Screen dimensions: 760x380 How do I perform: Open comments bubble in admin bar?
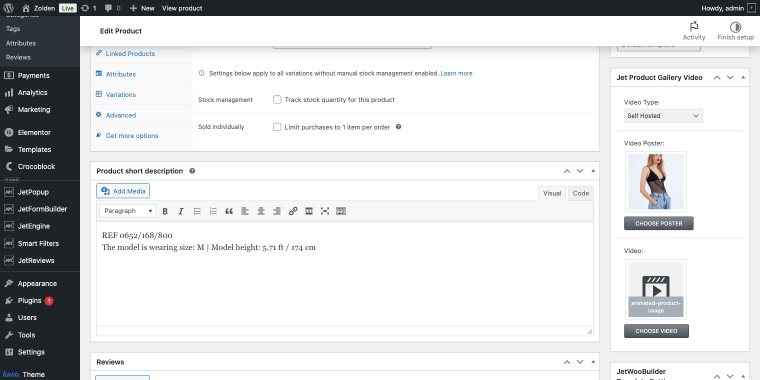coord(112,8)
